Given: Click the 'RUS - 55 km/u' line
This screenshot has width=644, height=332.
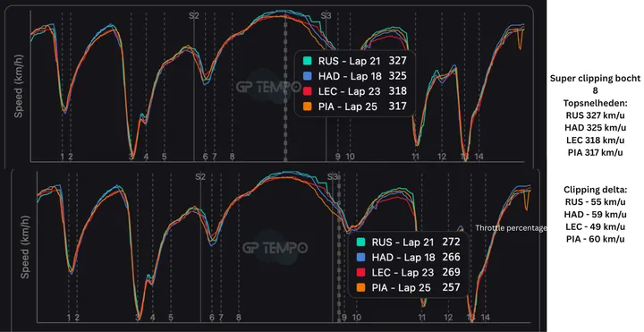Looking at the screenshot, I should click(x=595, y=202).
